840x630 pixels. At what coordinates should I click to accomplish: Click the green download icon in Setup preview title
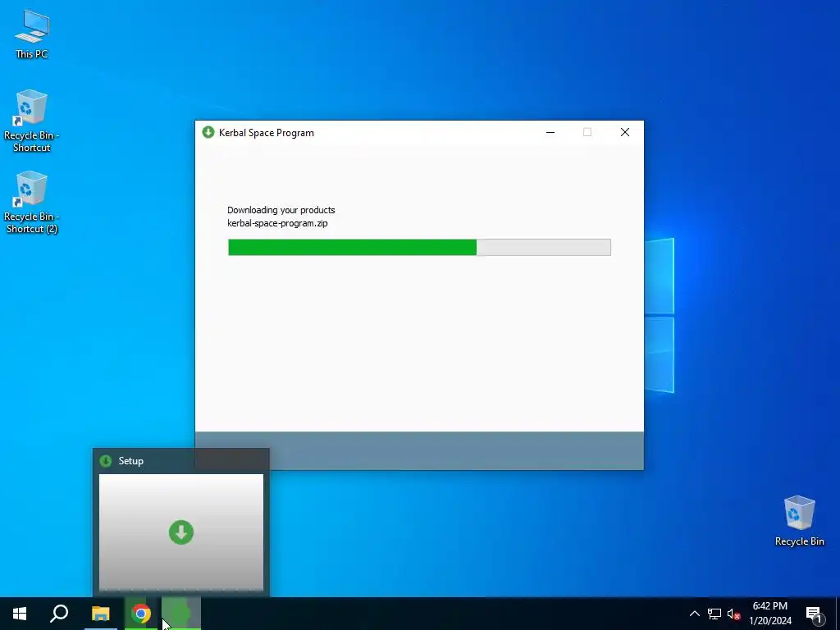(106, 461)
